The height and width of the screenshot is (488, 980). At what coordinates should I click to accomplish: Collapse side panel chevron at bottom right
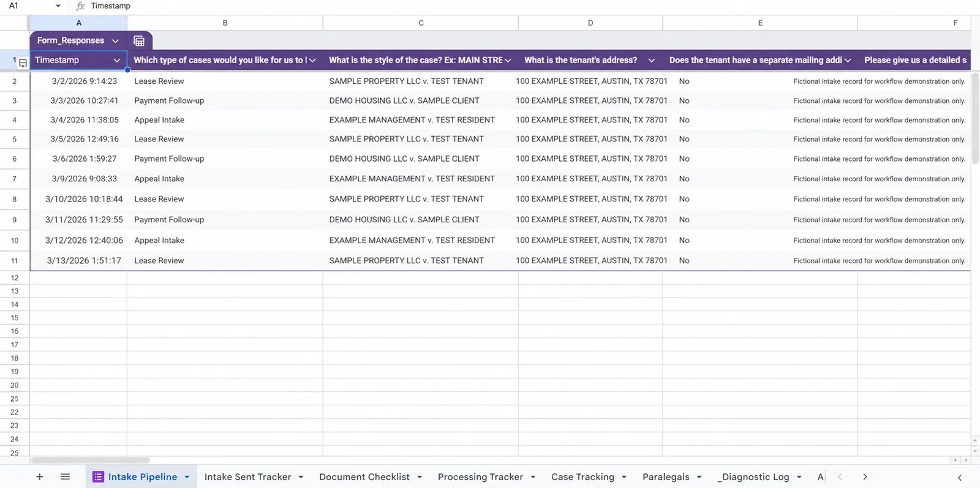pyautogui.click(x=960, y=478)
